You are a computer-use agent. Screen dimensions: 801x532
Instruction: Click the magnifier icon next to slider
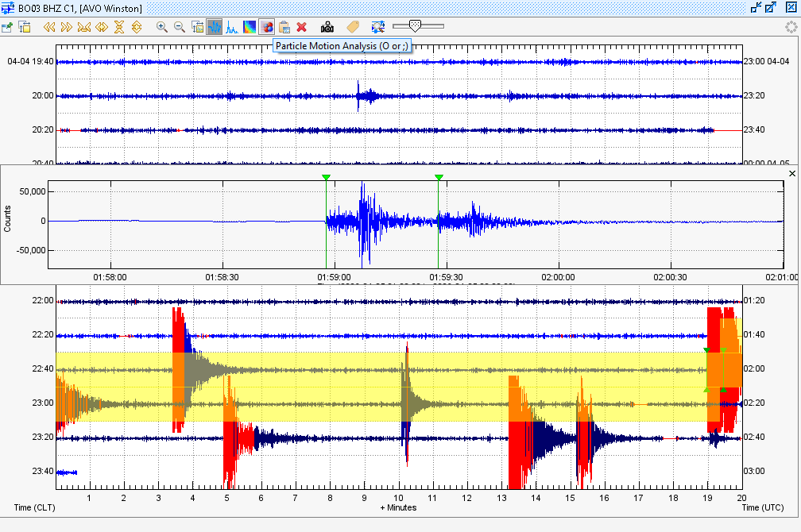pyautogui.click(x=378, y=27)
